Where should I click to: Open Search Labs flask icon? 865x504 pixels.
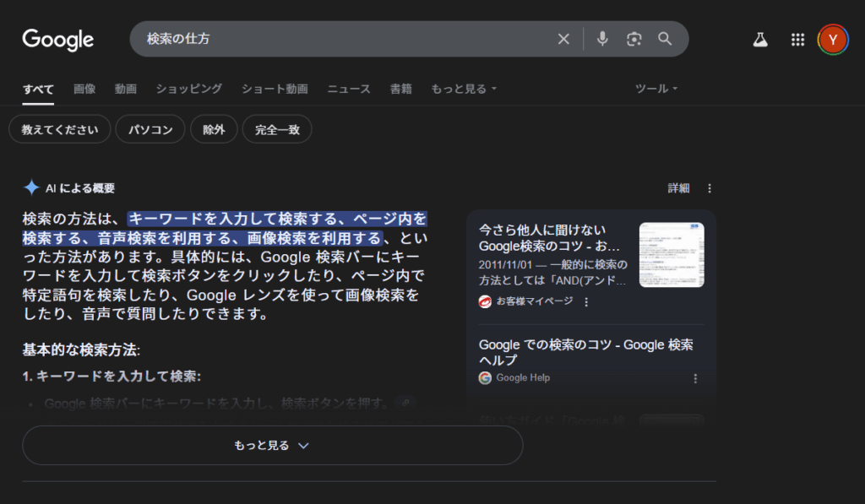pyautogui.click(x=760, y=40)
